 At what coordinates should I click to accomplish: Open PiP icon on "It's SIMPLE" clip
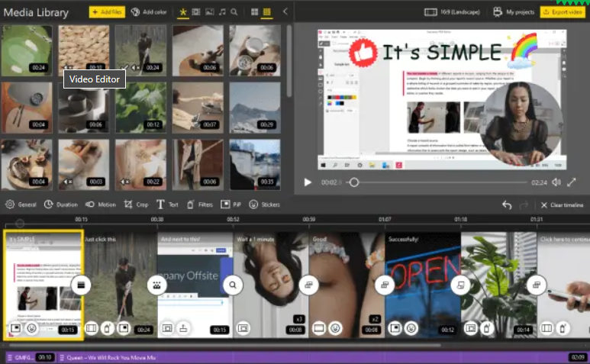(x=15, y=328)
